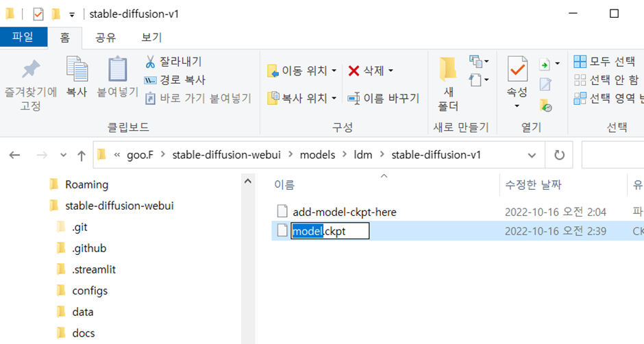Sort by 이름 column header
The height and width of the screenshot is (344, 644).
[284, 185]
